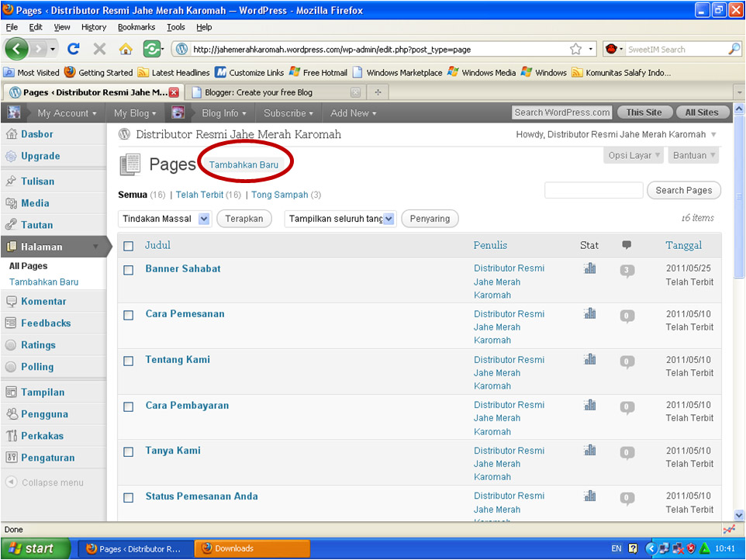Open the Tampilkan seluruh tanggal dropdown
The image size is (746, 560).
(340, 219)
